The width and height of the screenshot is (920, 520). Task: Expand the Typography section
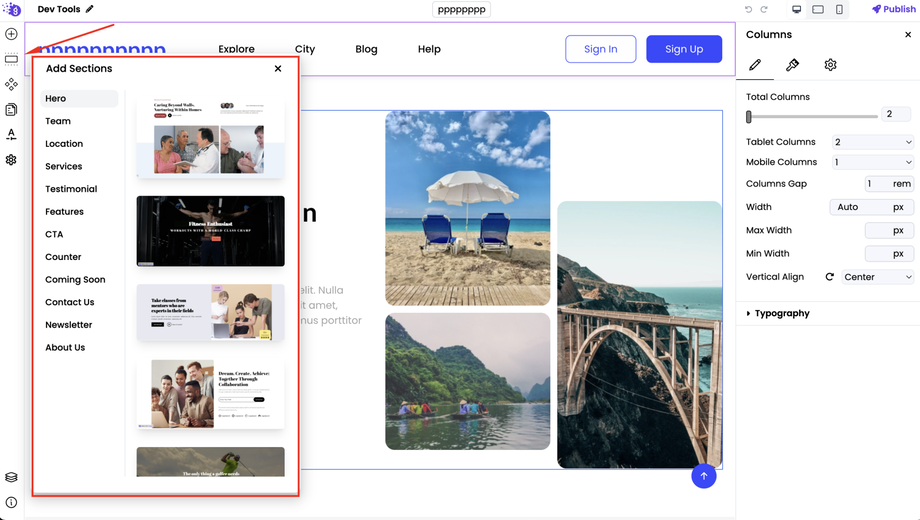click(782, 313)
